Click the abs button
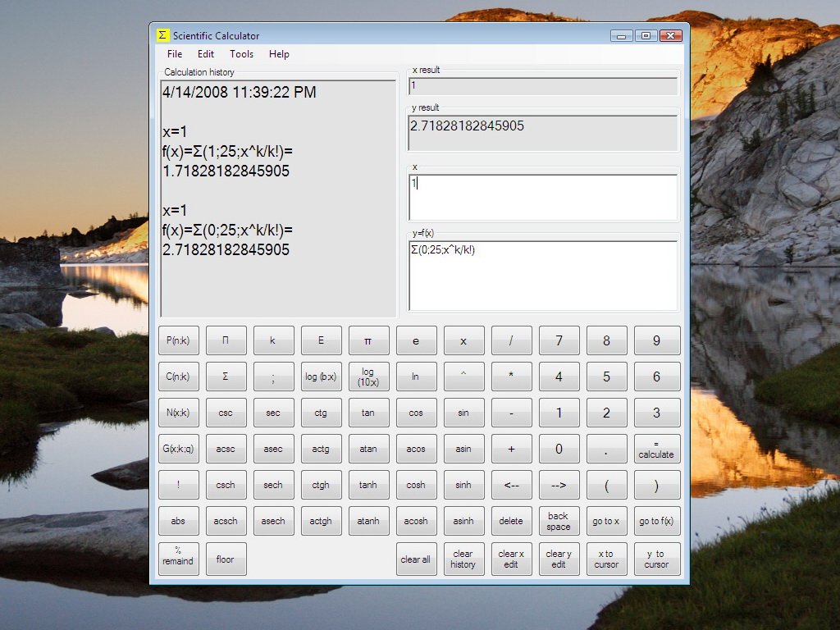840x630 pixels. tap(178, 521)
